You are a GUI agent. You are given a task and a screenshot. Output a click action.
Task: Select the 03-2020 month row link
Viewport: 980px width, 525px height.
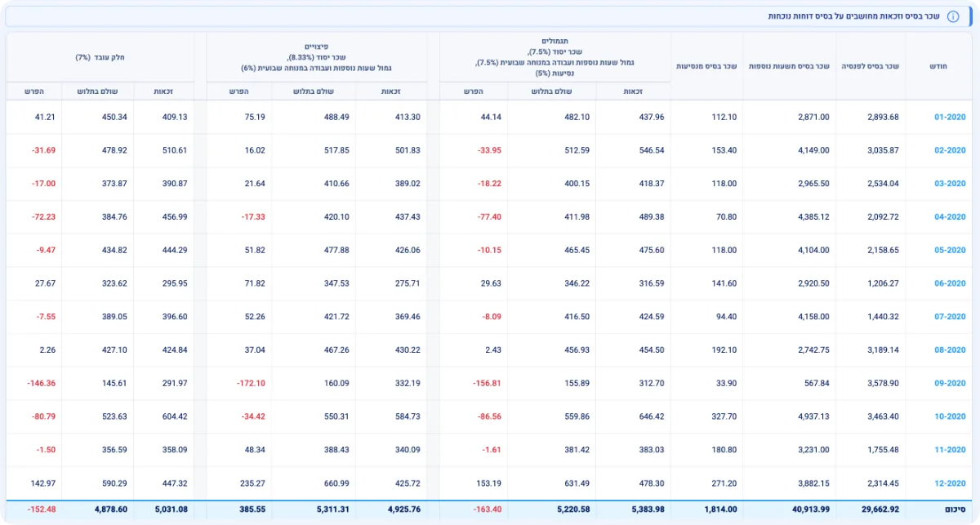(x=950, y=184)
